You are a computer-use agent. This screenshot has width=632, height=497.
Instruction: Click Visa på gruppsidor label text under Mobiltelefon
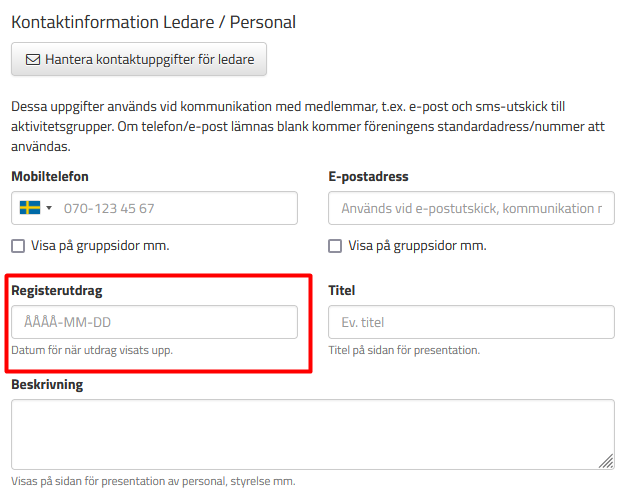click(x=100, y=245)
